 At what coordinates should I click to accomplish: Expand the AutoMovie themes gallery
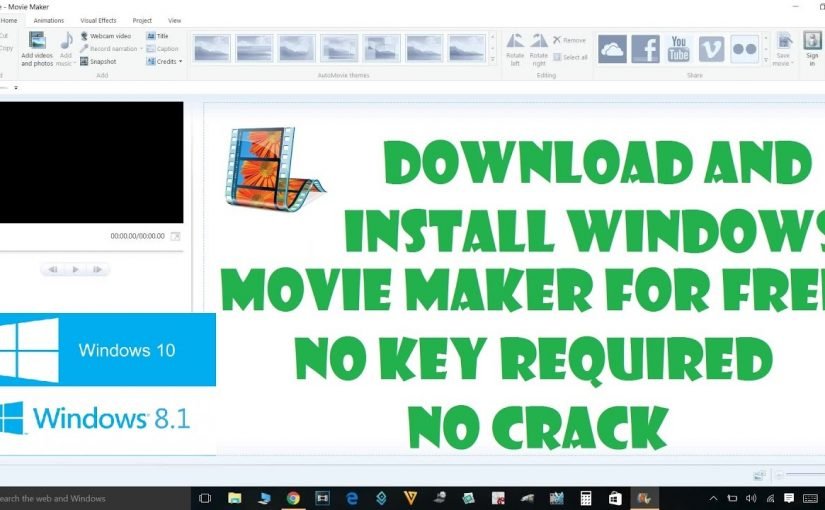pos(492,59)
